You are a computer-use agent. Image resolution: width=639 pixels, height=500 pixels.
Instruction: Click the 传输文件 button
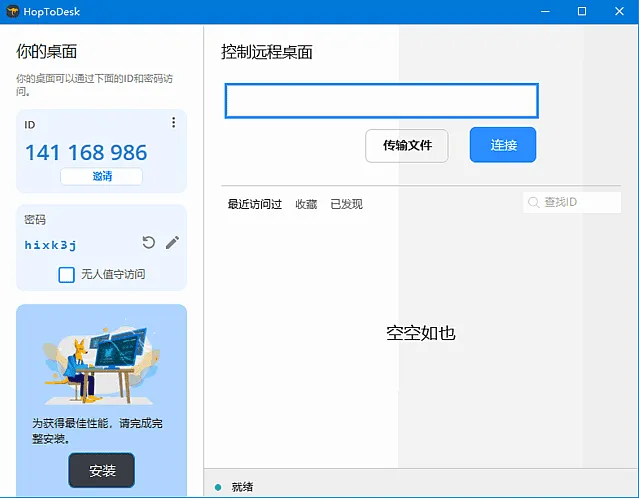point(407,145)
